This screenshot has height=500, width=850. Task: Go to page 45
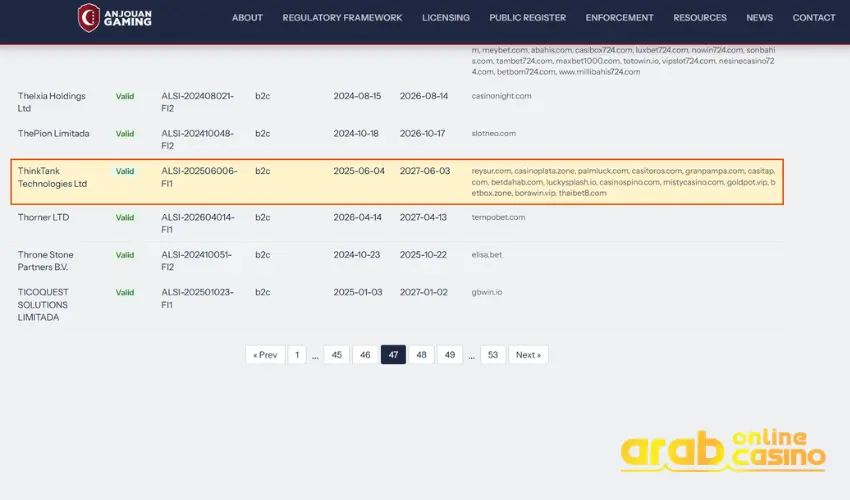tap(337, 355)
